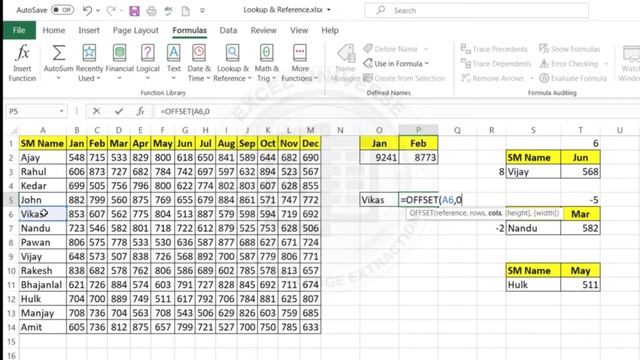Save the workbook with the purple disk icon

[134, 11]
